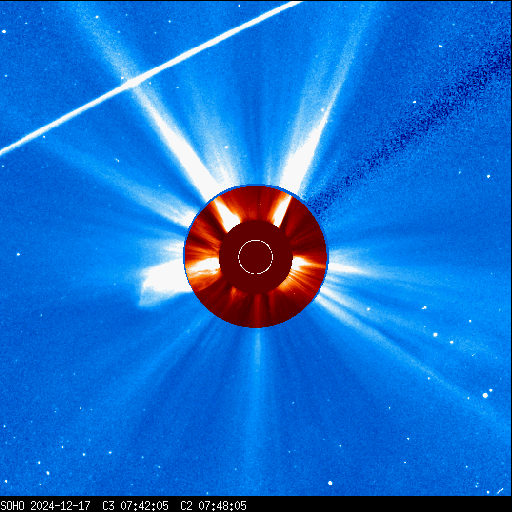
Task: Click the orange ring's bottom vertical ray
Action: point(257,310)
